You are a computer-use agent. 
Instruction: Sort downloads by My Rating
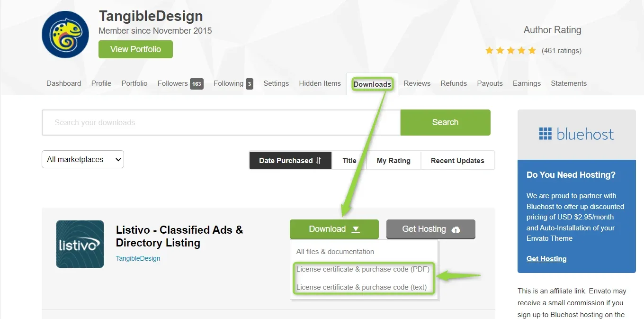[x=394, y=160]
